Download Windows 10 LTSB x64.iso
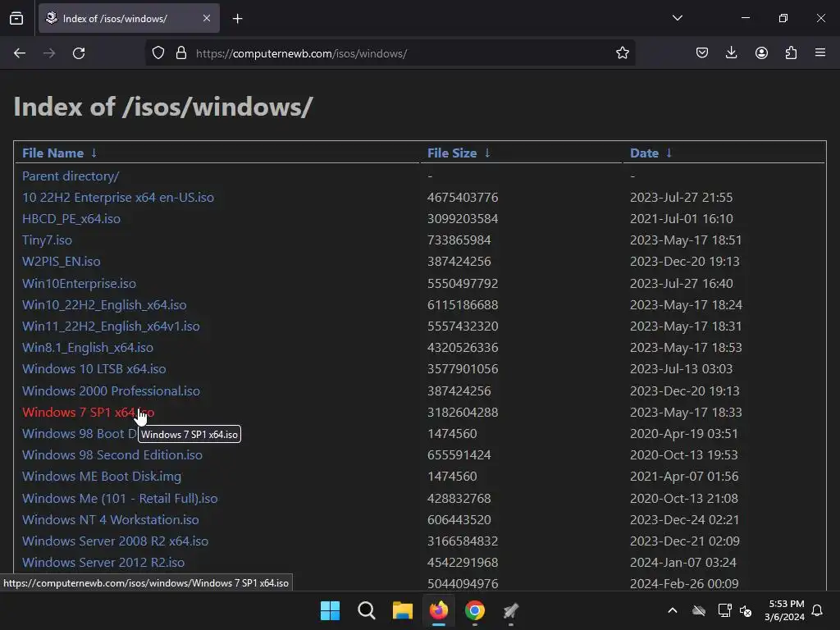The image size is (840, 630). [94, 369]
